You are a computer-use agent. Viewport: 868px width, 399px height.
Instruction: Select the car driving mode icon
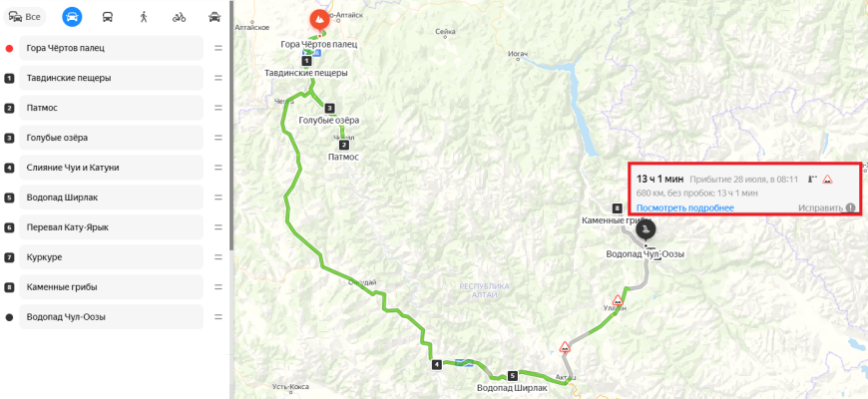(72, 17)
